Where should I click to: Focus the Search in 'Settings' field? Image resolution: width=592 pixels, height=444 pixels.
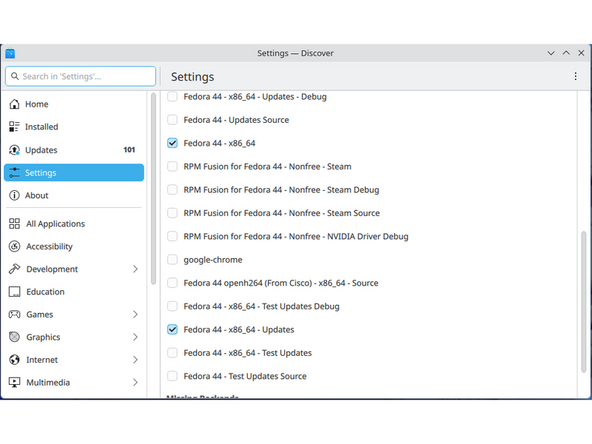coord(80,76)
